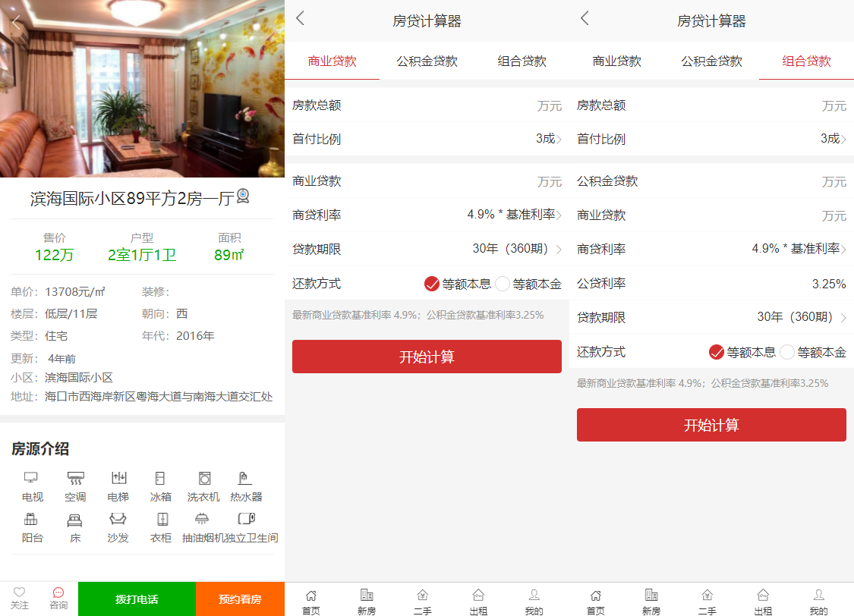Tap the 电视 amenity icon

(31, 479)
